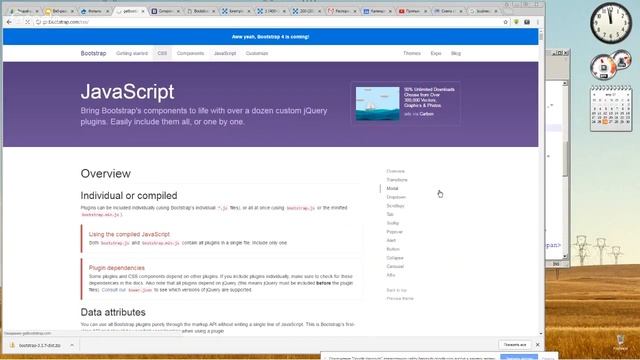
Task: Click the Carbon ad sailboat thumbnail
Action: tap(378, 103)
